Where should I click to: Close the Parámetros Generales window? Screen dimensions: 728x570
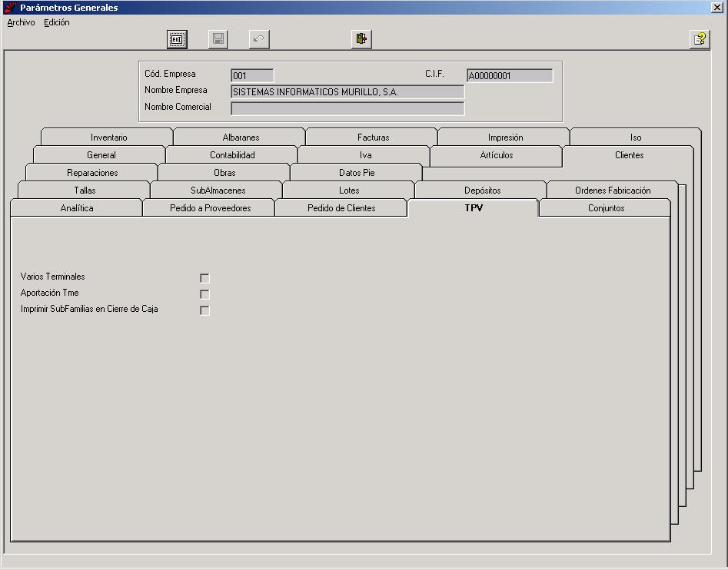(x=717, y=7)
